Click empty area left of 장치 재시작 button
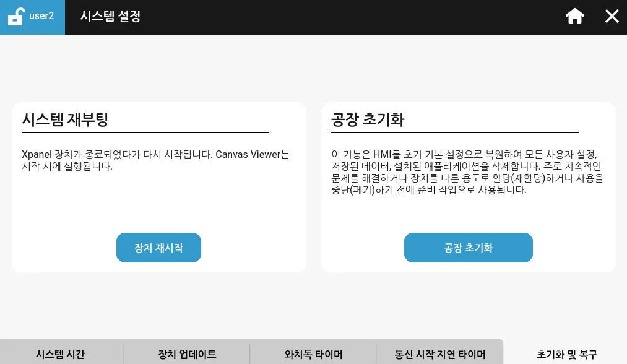The width and height of the screenshot is (627, 364). (62, 248)
